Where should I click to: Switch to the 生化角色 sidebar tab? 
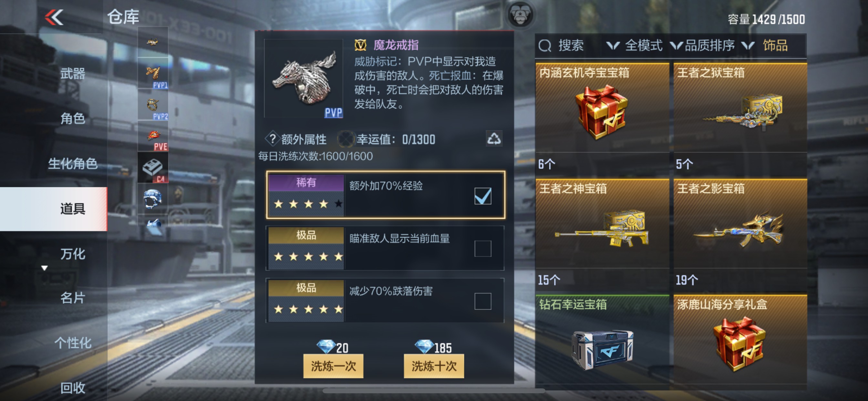(72, 164)
